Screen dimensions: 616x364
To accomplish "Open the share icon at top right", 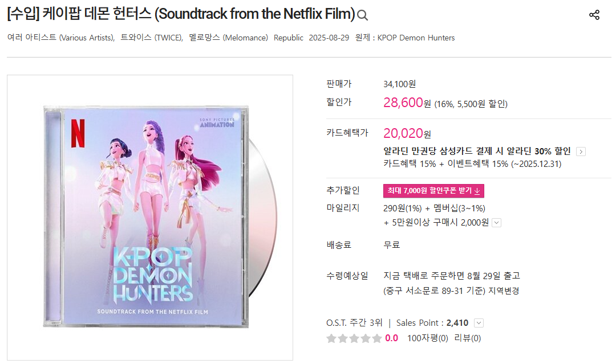I will click(594, 15).
